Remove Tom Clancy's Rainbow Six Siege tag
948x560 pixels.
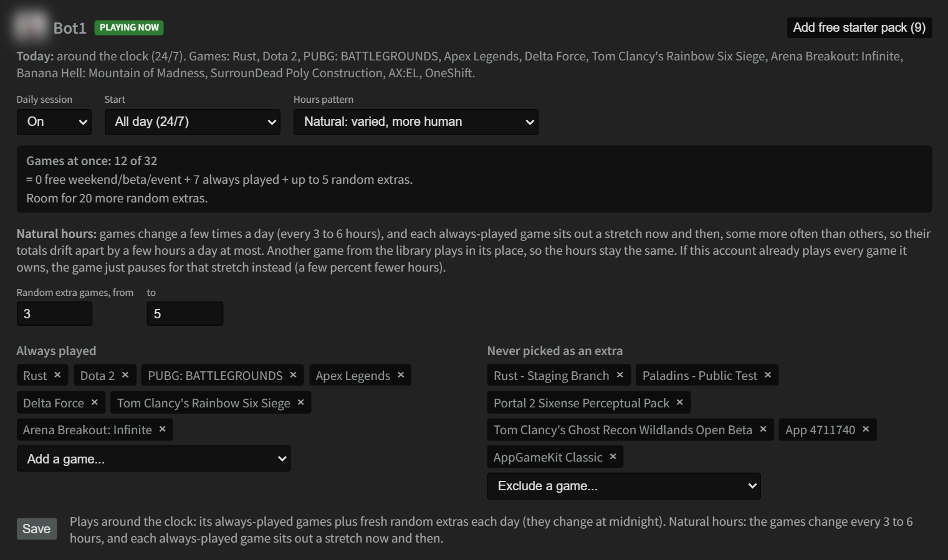tap(301, 402)
